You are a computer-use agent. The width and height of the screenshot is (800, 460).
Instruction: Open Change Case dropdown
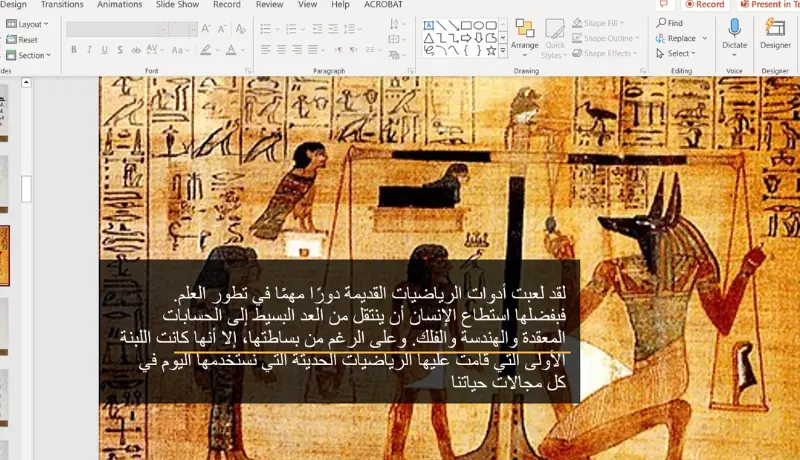click(x=180, y=50)
